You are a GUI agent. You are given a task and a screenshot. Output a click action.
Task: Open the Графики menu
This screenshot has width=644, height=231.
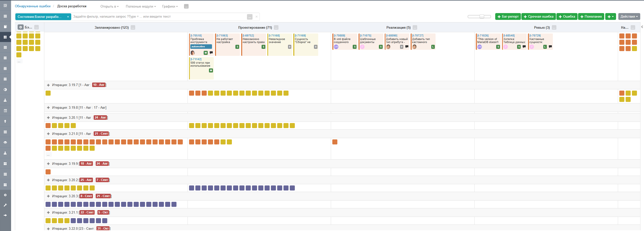point(170,6)
